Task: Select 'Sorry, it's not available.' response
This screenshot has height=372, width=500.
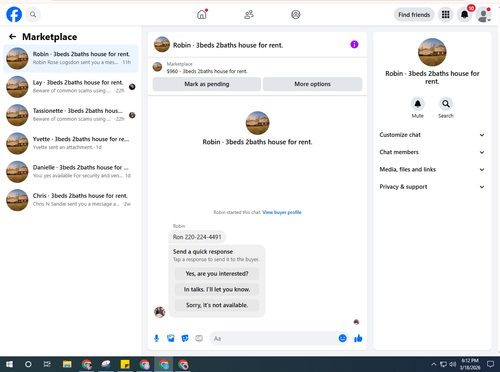Action: (x=217, y=305)
